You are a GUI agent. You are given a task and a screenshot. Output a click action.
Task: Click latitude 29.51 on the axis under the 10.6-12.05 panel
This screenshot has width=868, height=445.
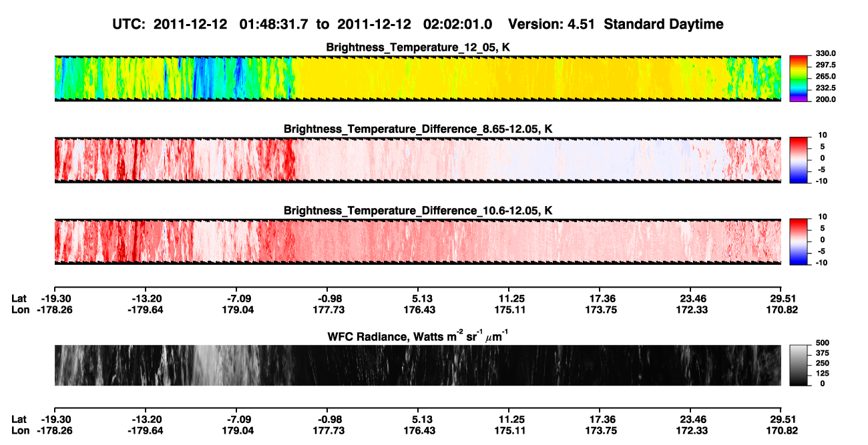783,298
